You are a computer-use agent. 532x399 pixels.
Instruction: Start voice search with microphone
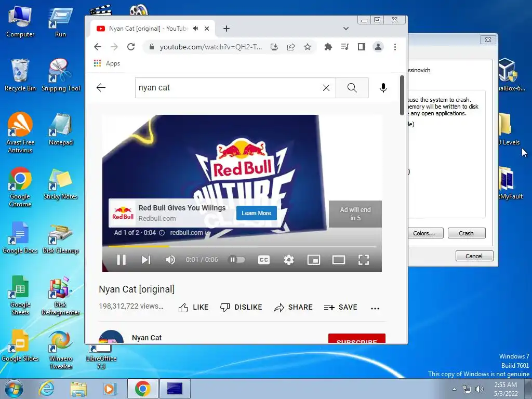(x=383, y=88)
